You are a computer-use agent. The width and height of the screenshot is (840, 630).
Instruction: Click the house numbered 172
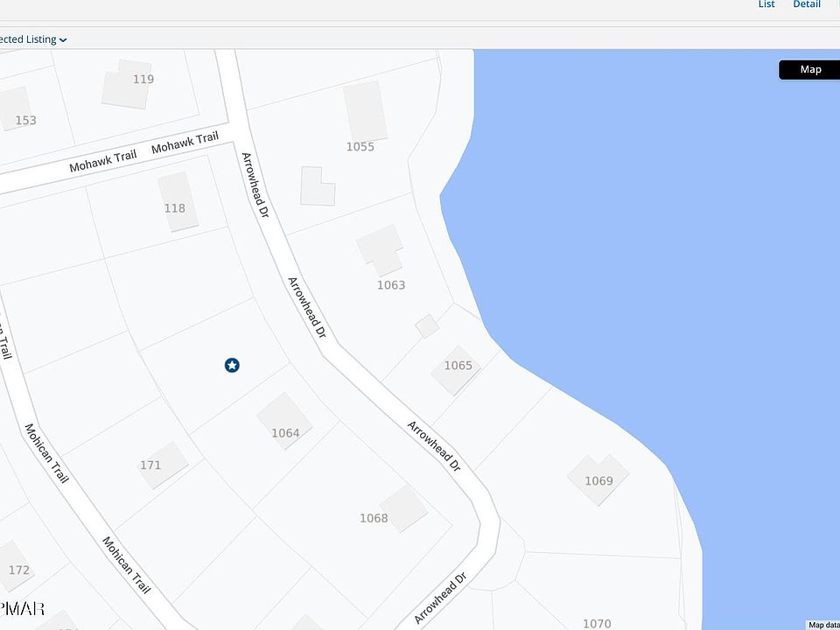point(16,566)
